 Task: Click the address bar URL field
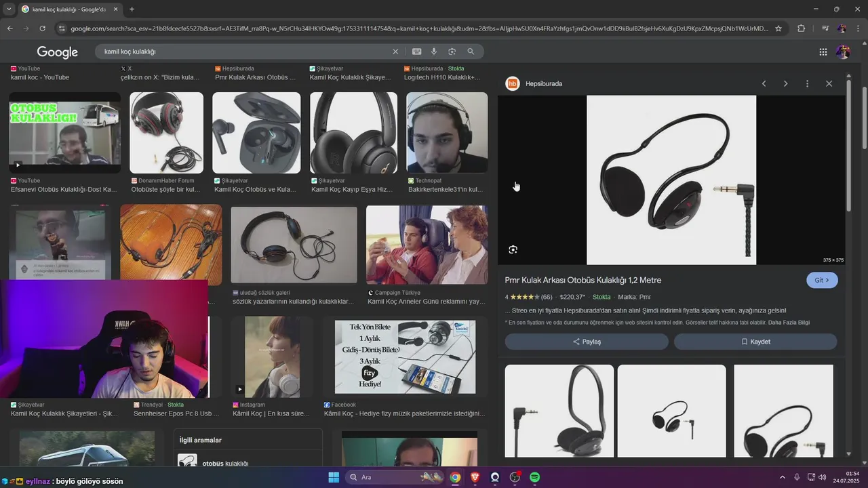[x=419, y=28]
